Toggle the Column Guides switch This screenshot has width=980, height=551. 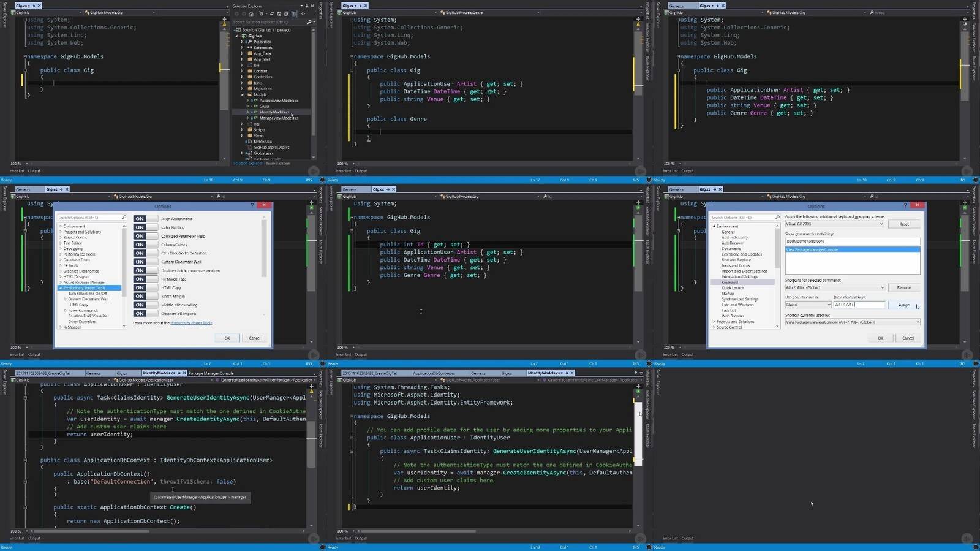pos(145,245)
